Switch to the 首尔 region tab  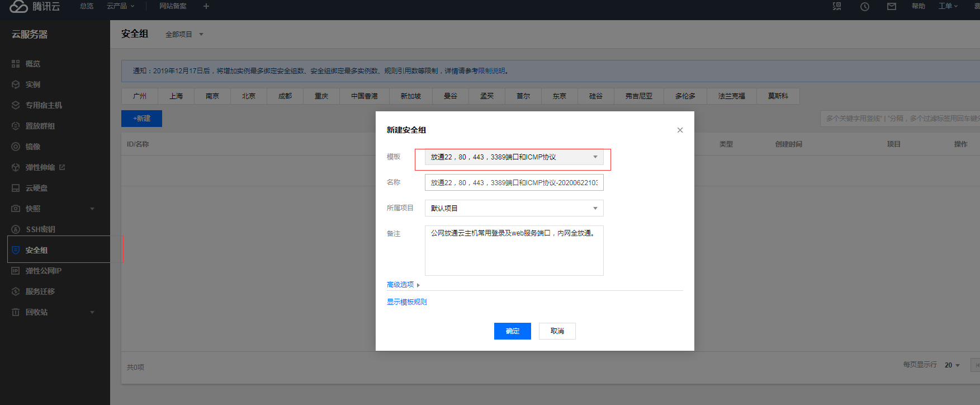click(523, 96)
